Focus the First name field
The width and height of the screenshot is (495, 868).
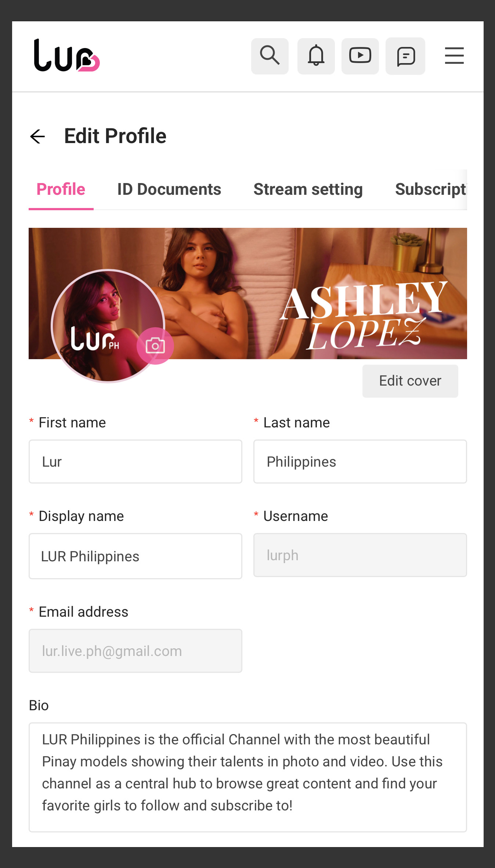coord(136,462)
